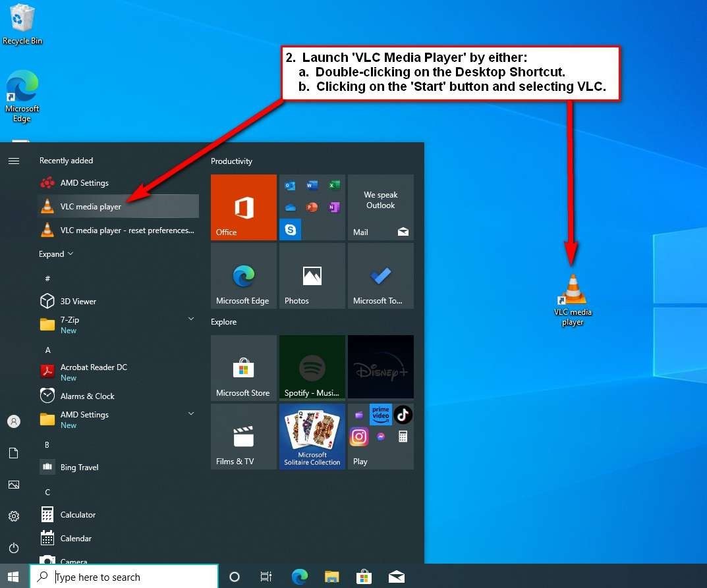This screenshot has height=588, width=707.
Task: Open the Calendar app
Action: (118, 539)
